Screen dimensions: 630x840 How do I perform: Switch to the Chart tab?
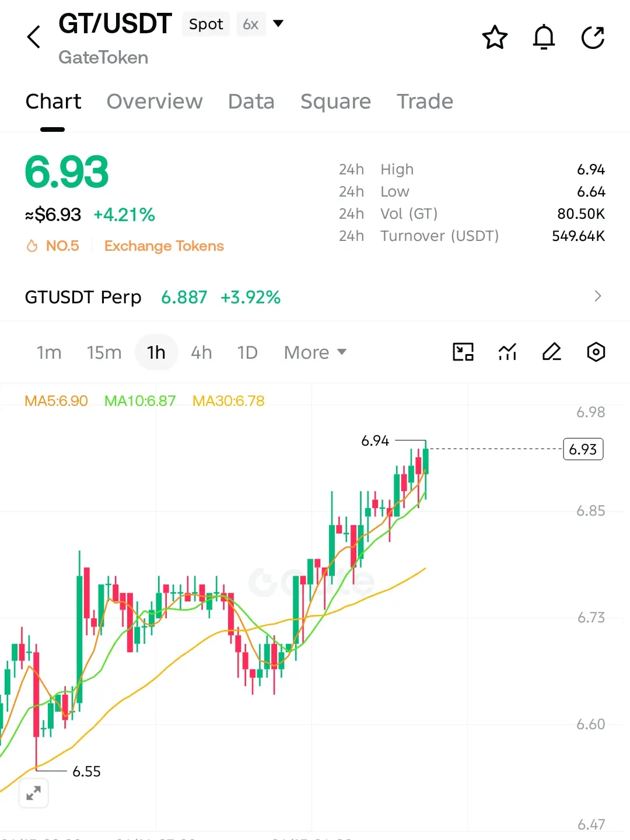click(53, 101)
